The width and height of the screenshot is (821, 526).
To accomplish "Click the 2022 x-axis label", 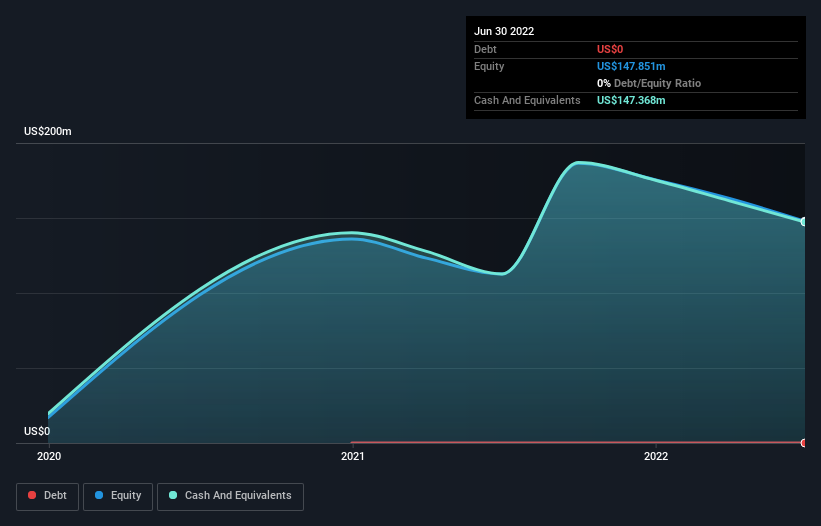I will [656, 456].
